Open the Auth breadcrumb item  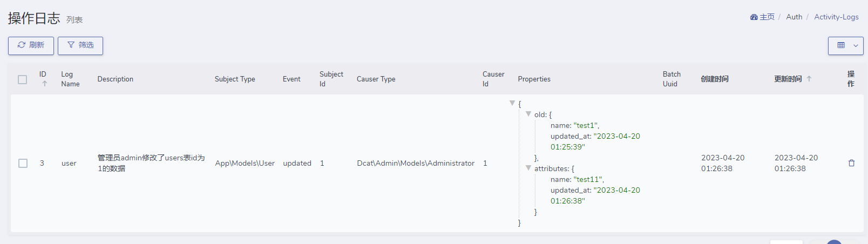coord(794,17)
